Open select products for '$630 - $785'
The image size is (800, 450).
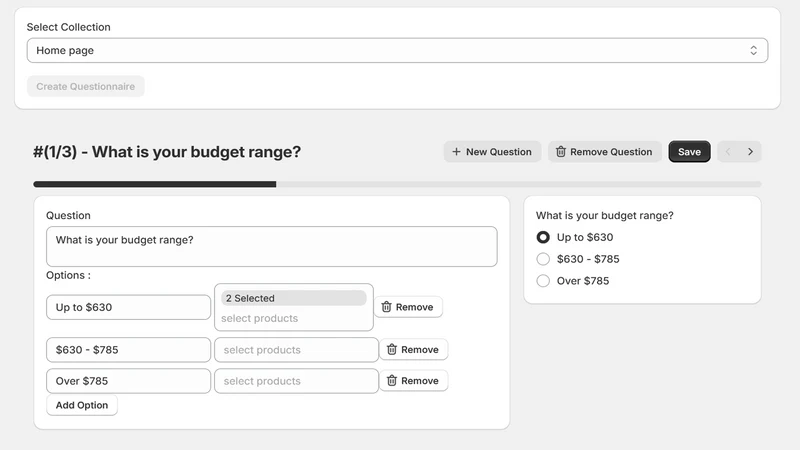tap(296, 349)
